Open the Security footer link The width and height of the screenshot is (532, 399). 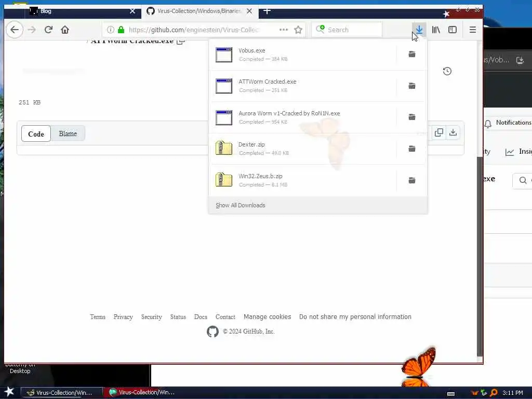[152, 317]
